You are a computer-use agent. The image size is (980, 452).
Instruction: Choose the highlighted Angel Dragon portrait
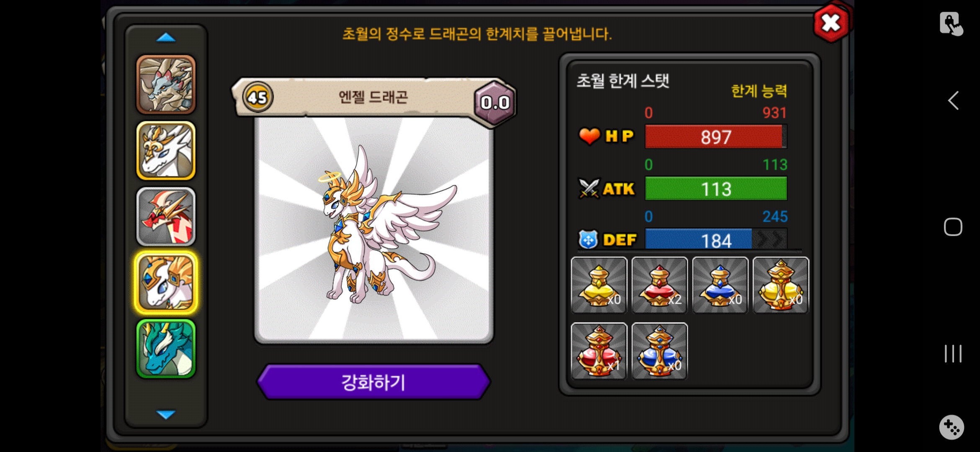click(x=166, y=282)
